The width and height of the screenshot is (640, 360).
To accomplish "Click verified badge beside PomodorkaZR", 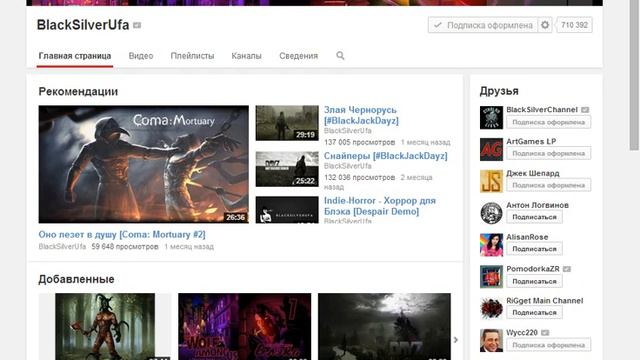I will [567, 269].
